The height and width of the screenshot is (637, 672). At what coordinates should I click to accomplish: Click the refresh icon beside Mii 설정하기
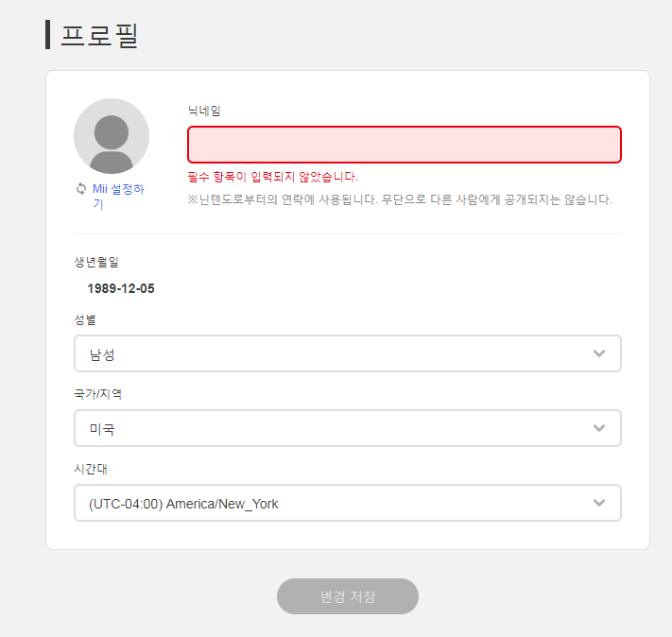click(81, 189)
